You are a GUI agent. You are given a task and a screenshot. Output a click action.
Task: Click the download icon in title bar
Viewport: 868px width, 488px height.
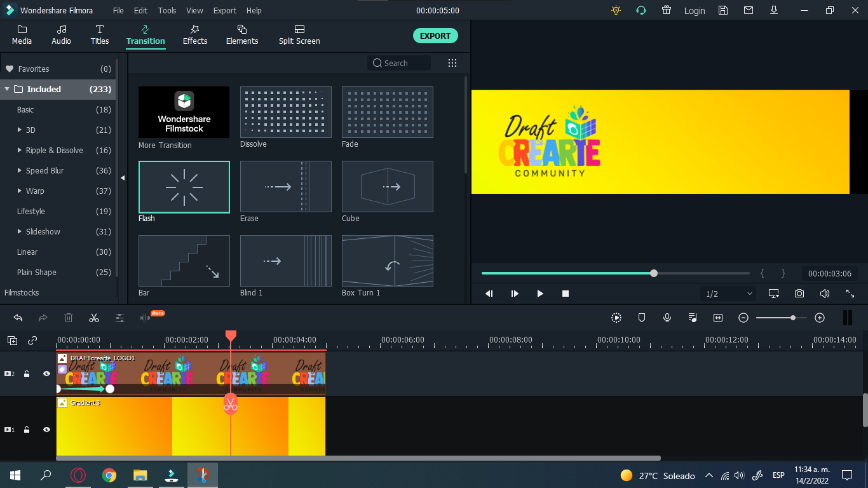[x=774, y=10]
